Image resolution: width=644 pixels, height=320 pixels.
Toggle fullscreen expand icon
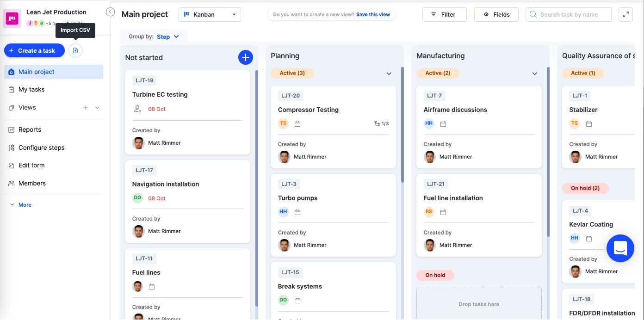(x=625, y=14)
